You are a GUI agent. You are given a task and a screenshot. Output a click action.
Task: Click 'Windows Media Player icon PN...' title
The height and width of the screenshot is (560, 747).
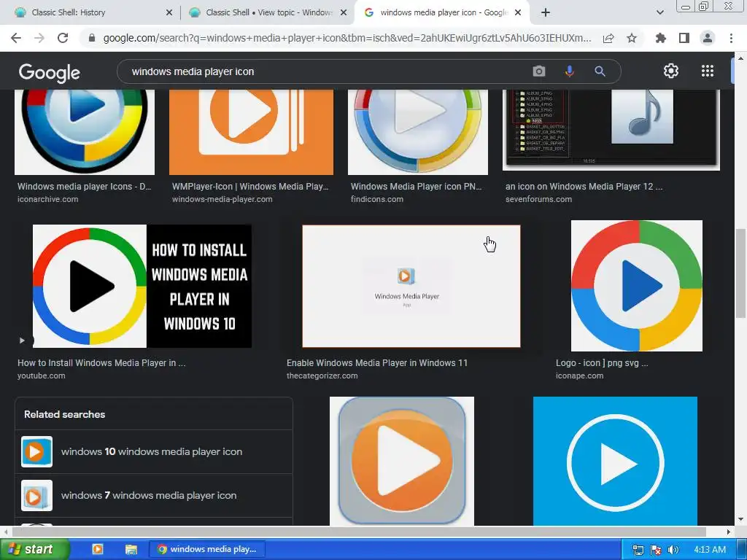(x=417, y=187)
